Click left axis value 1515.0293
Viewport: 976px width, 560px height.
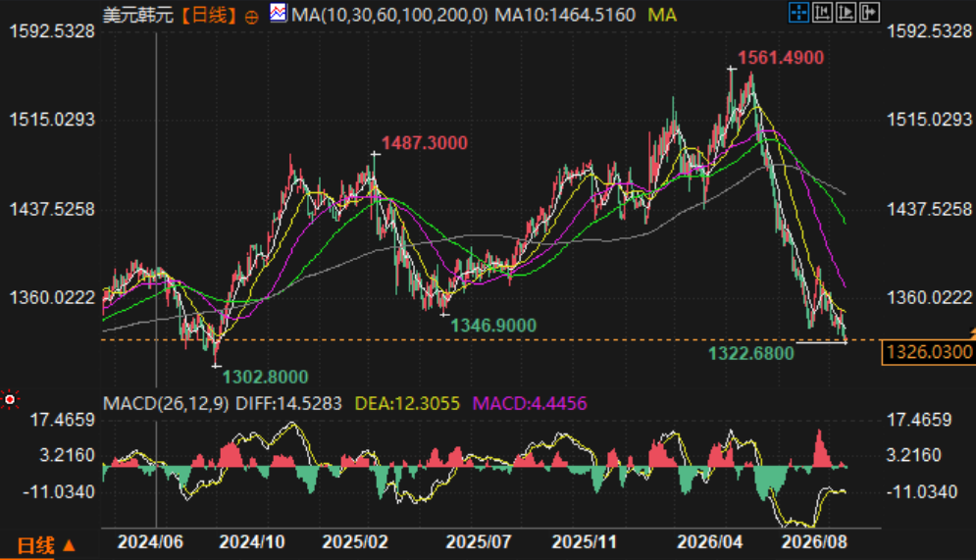click(52, 120)
